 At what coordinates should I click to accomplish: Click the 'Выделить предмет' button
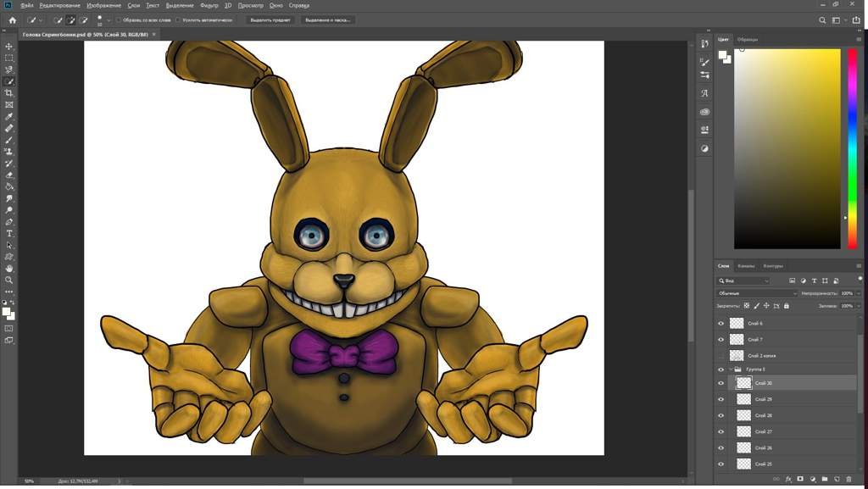[x=270, y=19]
